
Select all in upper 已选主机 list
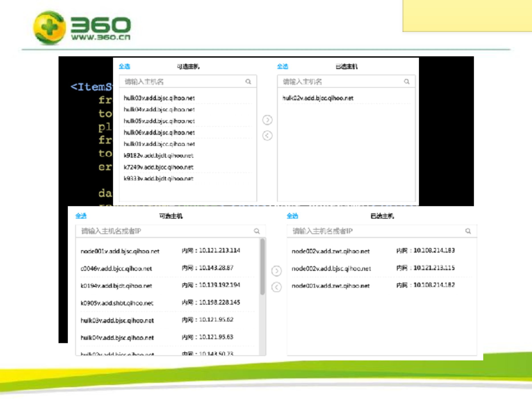coord(283,66)
